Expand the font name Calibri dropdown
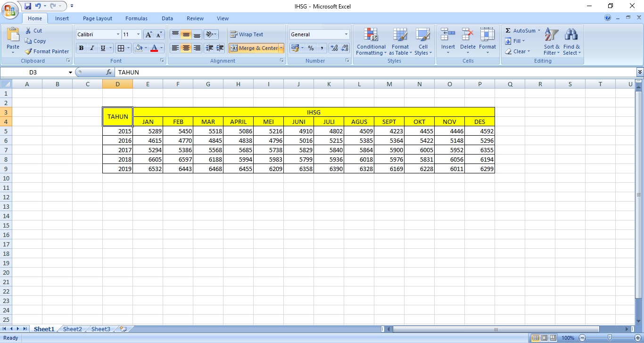The height and width of the screenshot is (343, 644). (118, 34)
